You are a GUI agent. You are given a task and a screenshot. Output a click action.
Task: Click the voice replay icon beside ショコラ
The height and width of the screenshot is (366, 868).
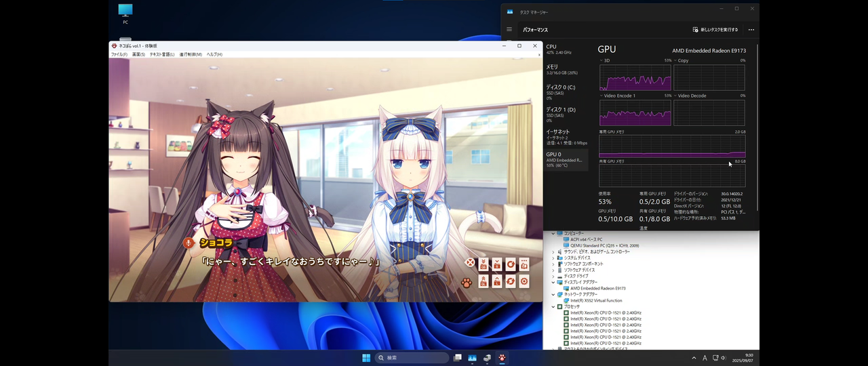point(189,242)
